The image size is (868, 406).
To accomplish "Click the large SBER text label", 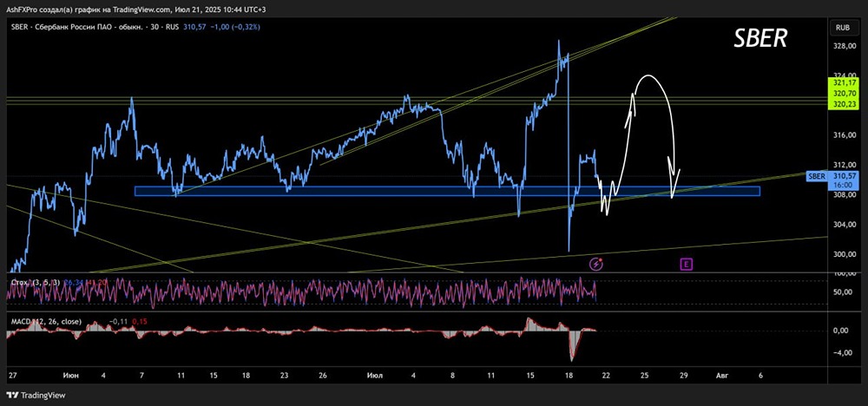I will (x=760, y=40).
